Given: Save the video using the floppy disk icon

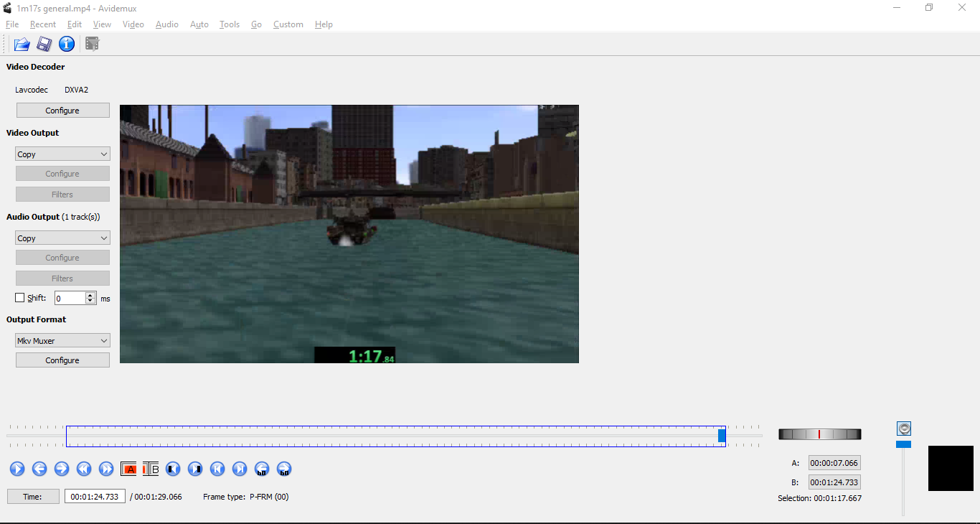Looking at the screenshot, I should click(44, 44).
